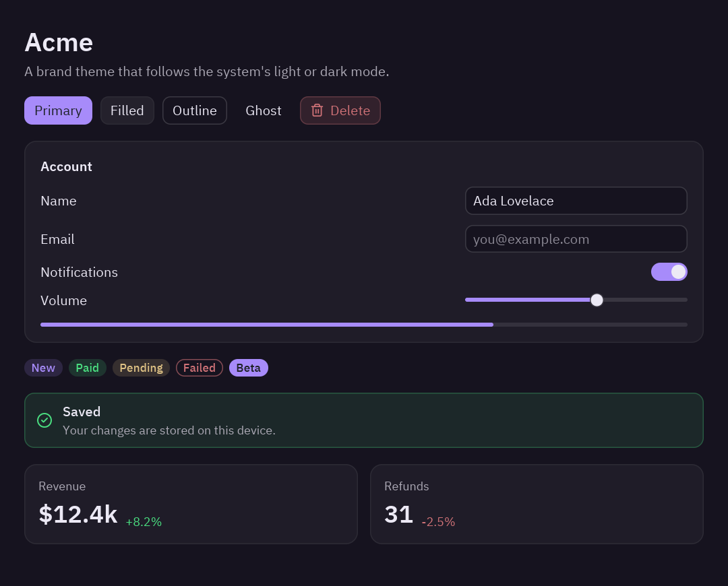
Task: Click the Refunds label
Action: (x=406, y=486)
